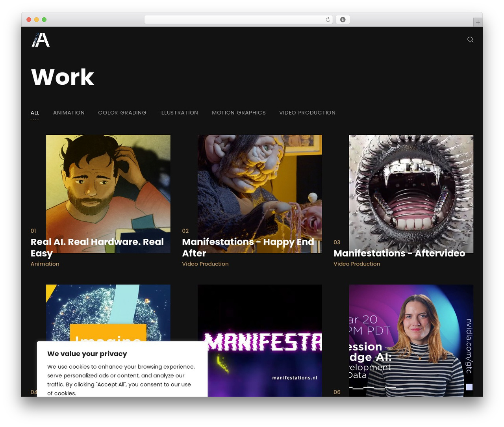The height and width of the screenshot is (427, 504).
Task: Click the Animation category under project 01
Action: (x=45, y=264)
